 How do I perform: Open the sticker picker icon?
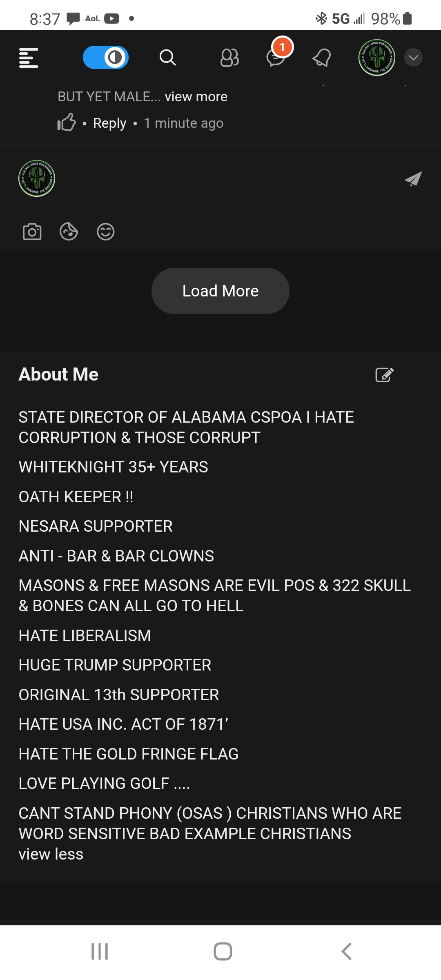click(69, 232)
